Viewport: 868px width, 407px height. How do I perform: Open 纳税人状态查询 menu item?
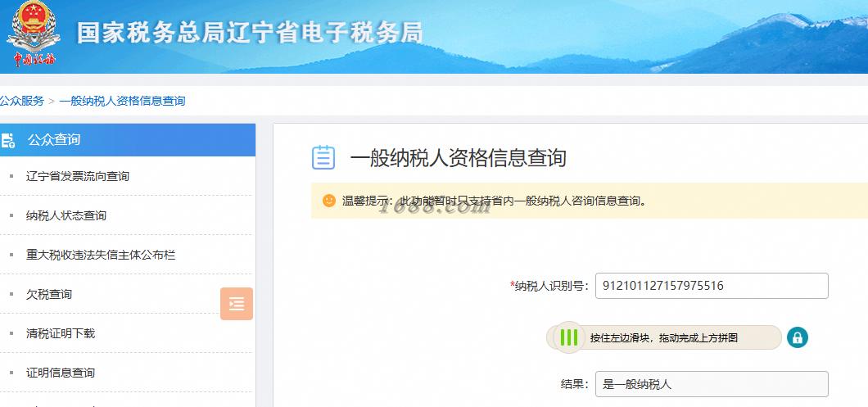(66, 215)
